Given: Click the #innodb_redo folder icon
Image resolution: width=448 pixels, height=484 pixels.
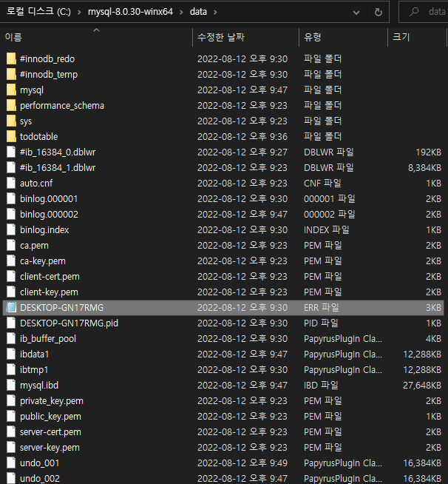Looking at the screenshot, I should pyautogui.click(x=11, y=58).
